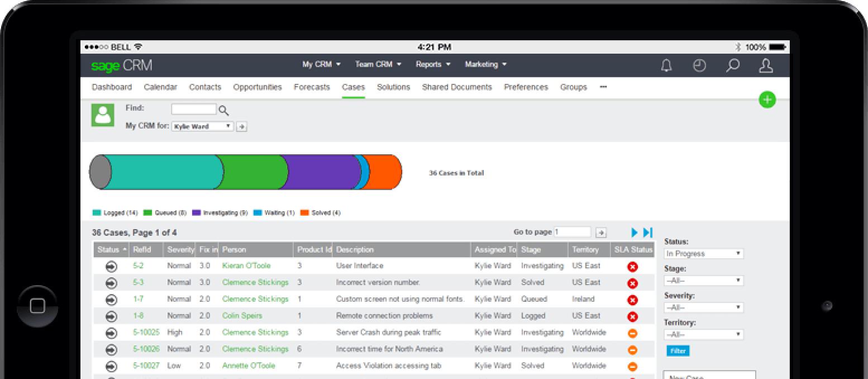The image size is (868, 379).
Task: Open notifications via the bell icon
Action: click(666, 65)
